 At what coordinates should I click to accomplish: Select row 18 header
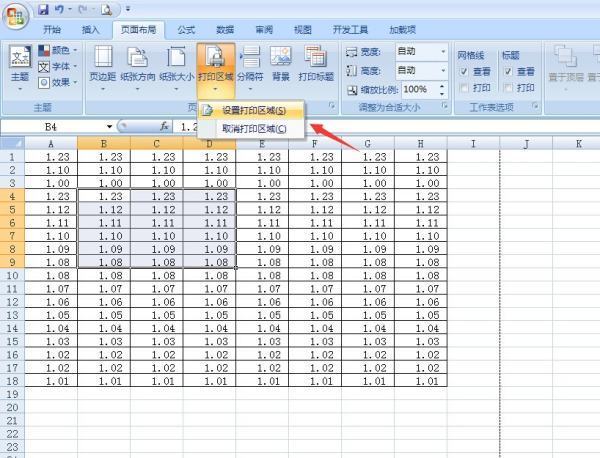12,381
